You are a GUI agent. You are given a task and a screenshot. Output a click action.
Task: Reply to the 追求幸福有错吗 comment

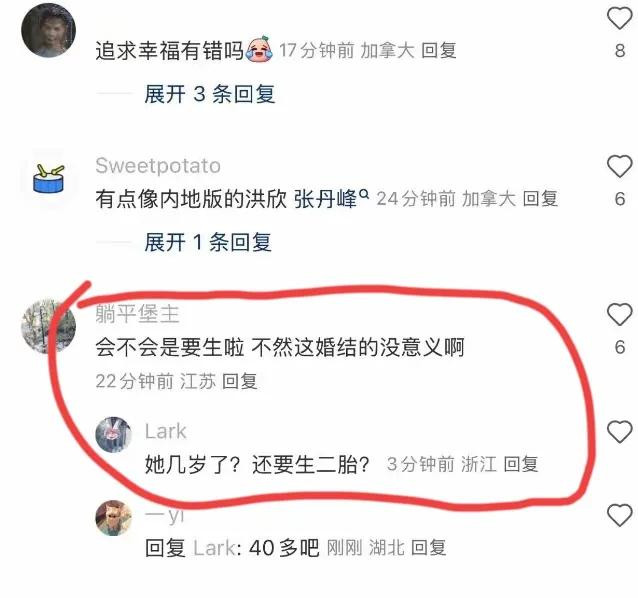tap(439, 51)
